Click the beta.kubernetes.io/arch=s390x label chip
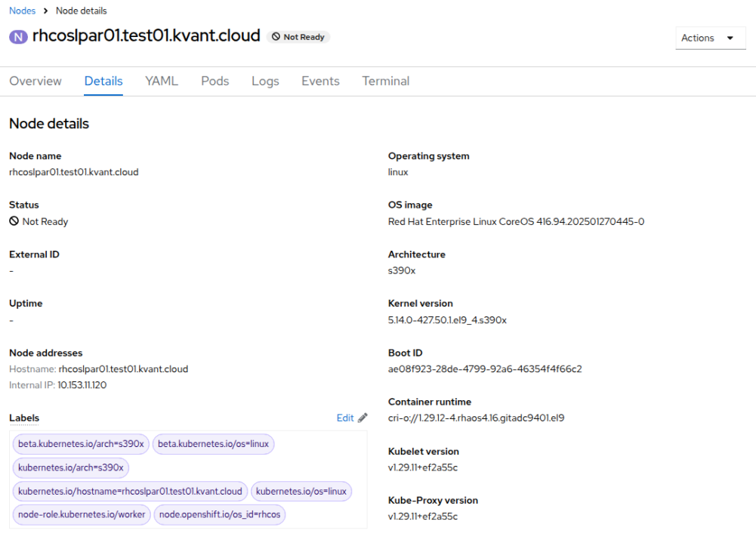The height and width of the screenshot is (549, 756). click(81, 444)
